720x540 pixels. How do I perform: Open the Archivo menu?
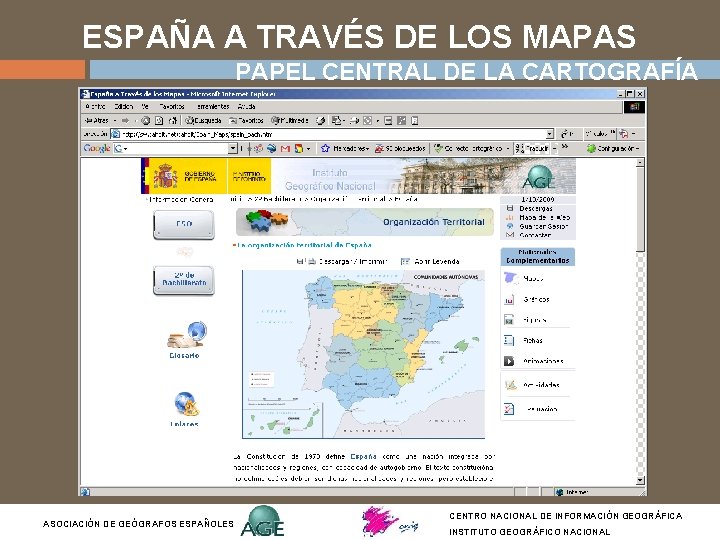click(95, 107)
